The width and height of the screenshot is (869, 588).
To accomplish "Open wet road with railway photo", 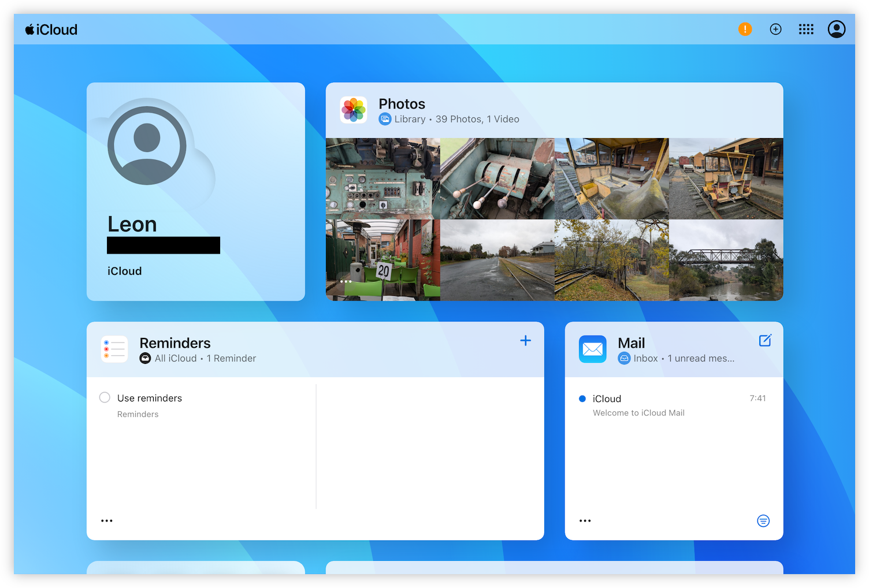I will (497, 260).
